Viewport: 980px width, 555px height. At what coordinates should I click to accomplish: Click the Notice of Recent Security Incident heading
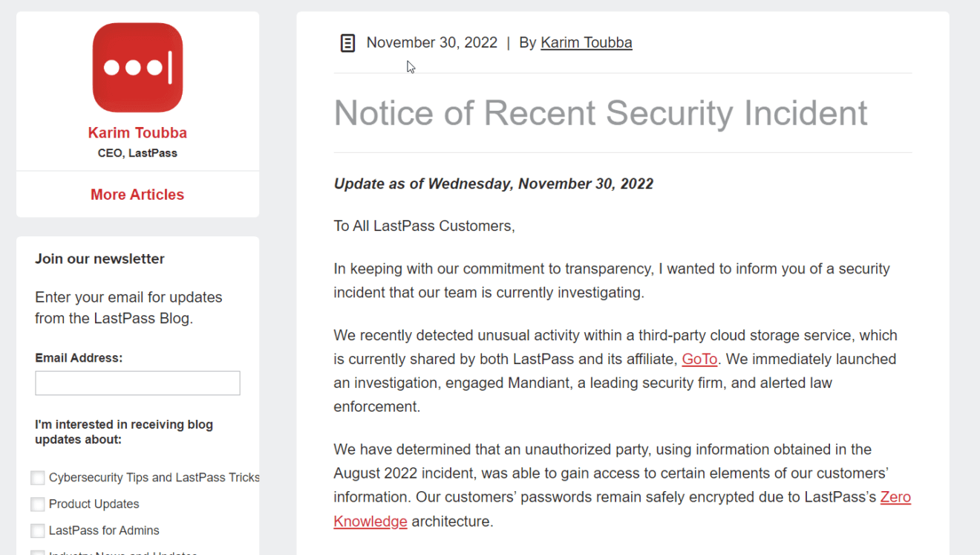click(x=601, y=113)
